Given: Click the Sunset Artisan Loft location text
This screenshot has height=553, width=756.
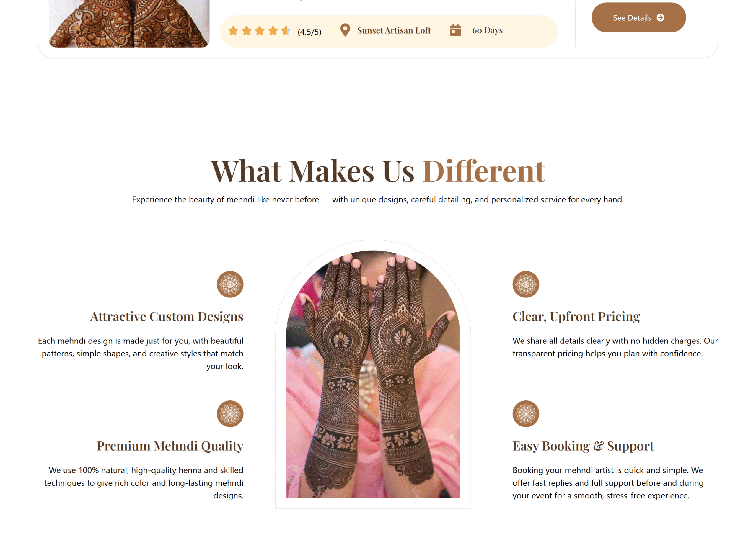Looking at the screenshot, I should (394, 30).
